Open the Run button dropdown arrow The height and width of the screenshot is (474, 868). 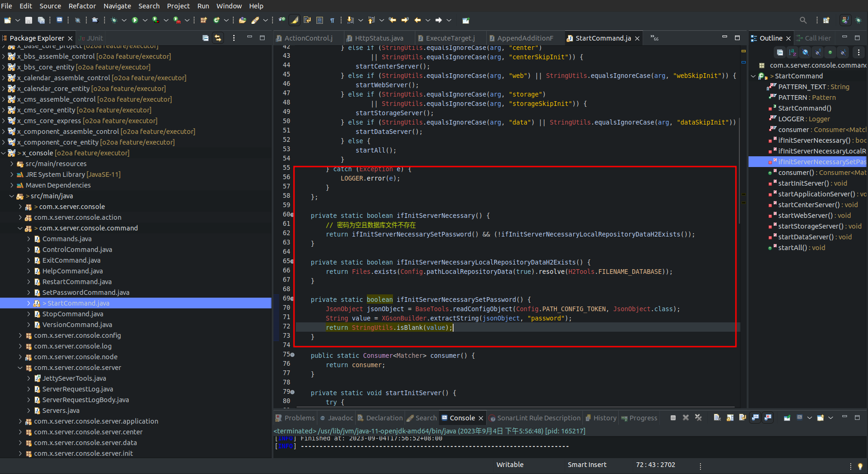145,20
